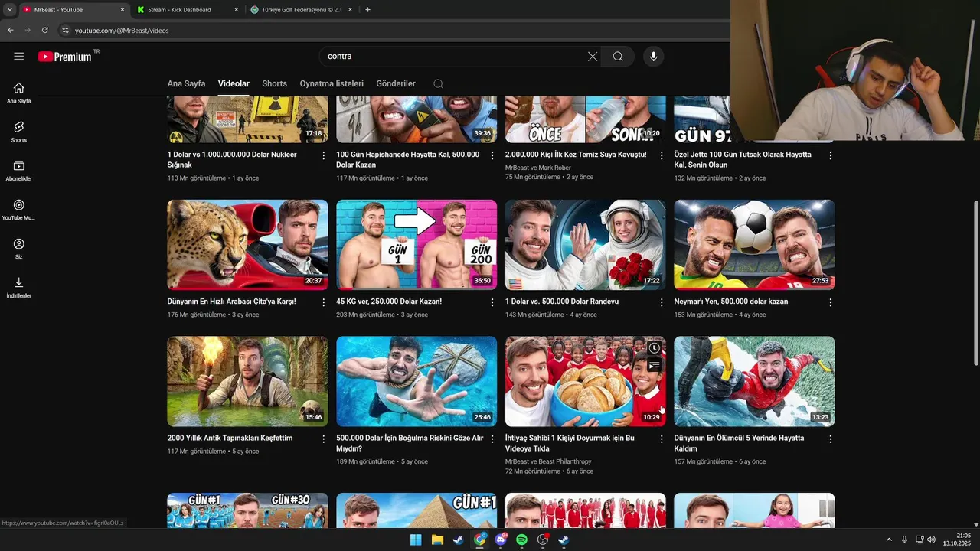Open site info icon in address bar
980x551 pixels.
65,31
